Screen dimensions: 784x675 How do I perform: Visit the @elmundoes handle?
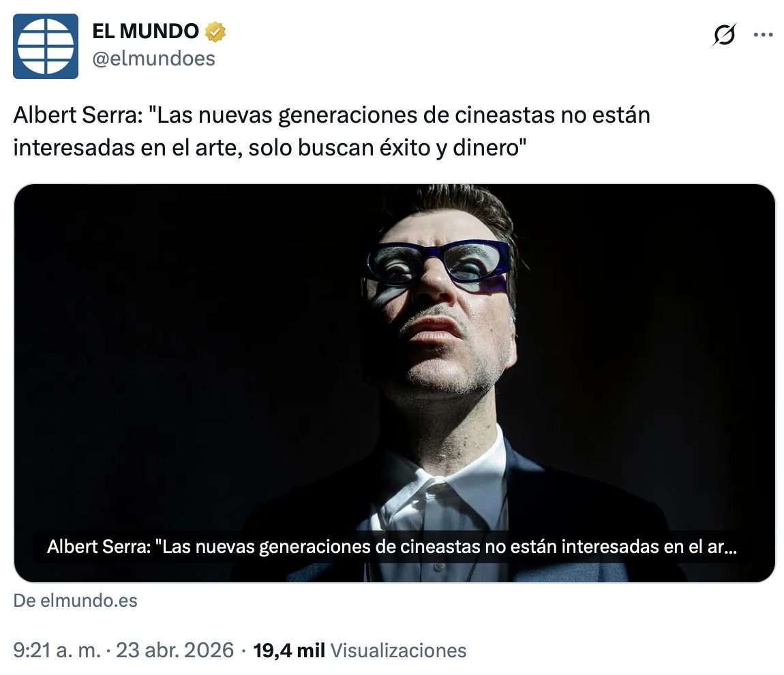[x=153, y=59]
